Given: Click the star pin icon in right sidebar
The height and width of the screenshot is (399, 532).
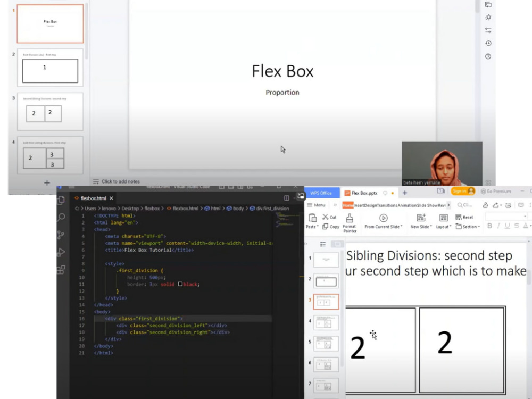Looking at the screenshot, I should tap(488, 18).
